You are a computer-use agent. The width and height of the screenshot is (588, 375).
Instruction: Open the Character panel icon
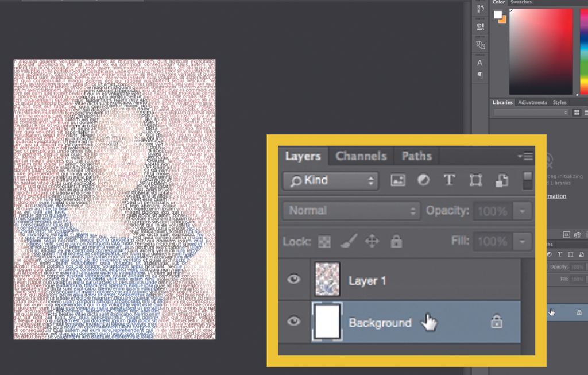tap(479, 63)
